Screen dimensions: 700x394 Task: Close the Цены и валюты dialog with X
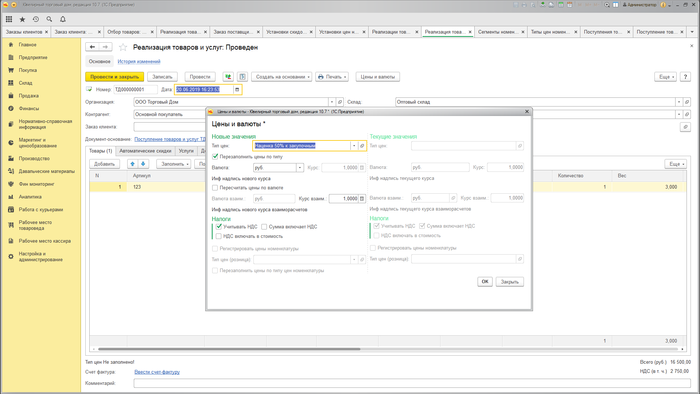(527, 112)
